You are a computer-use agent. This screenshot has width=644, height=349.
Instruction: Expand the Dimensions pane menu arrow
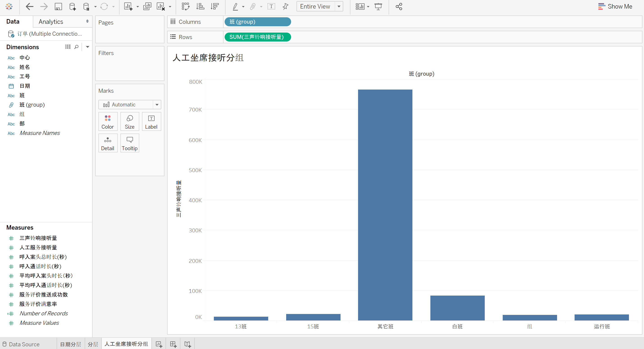tap(88, 47)
